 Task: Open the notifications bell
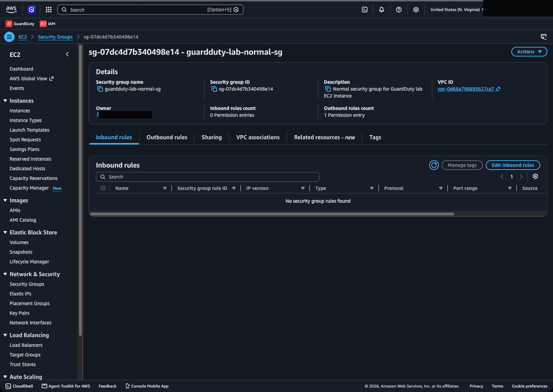382,10
